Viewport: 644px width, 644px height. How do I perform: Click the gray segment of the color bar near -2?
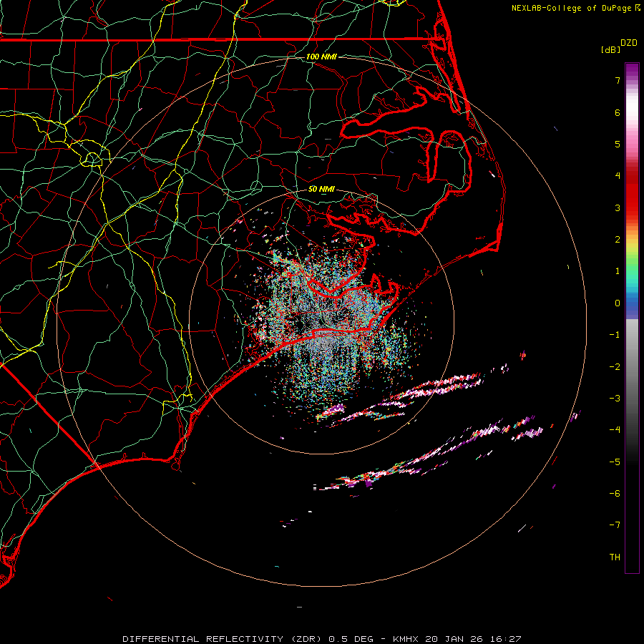tap(632, 367)
